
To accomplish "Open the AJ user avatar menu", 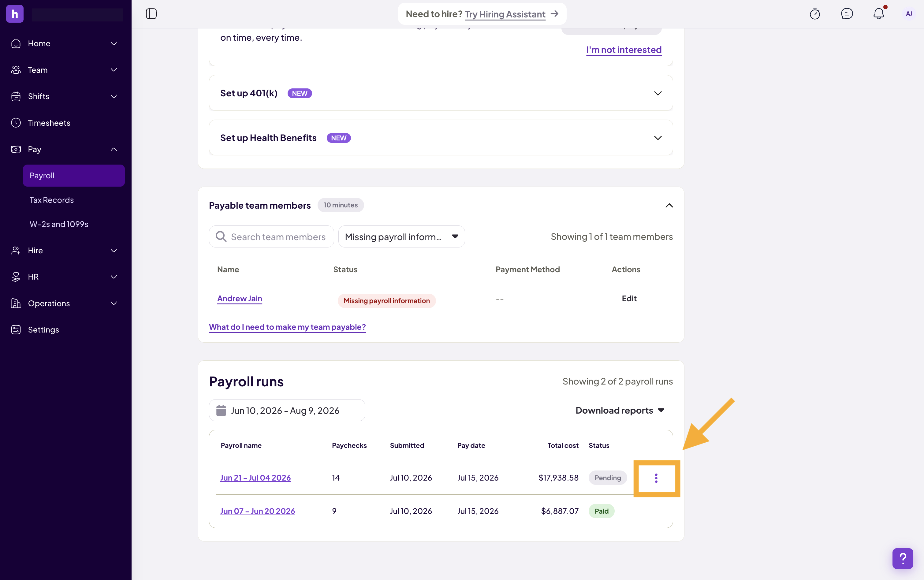I will (909, 14).
